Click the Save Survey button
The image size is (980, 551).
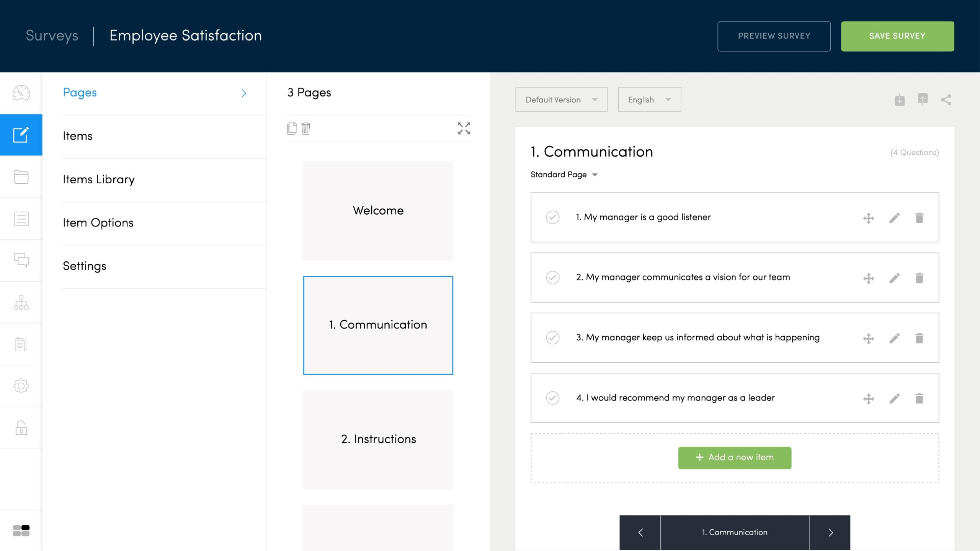pyautogui.click(x=897, y=36)
